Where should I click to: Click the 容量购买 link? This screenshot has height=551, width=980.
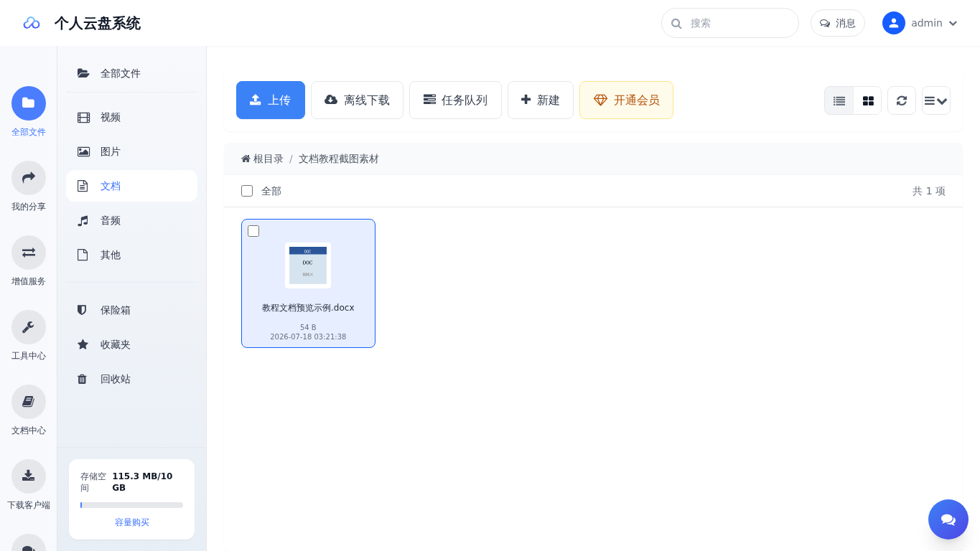coord(132,522)
